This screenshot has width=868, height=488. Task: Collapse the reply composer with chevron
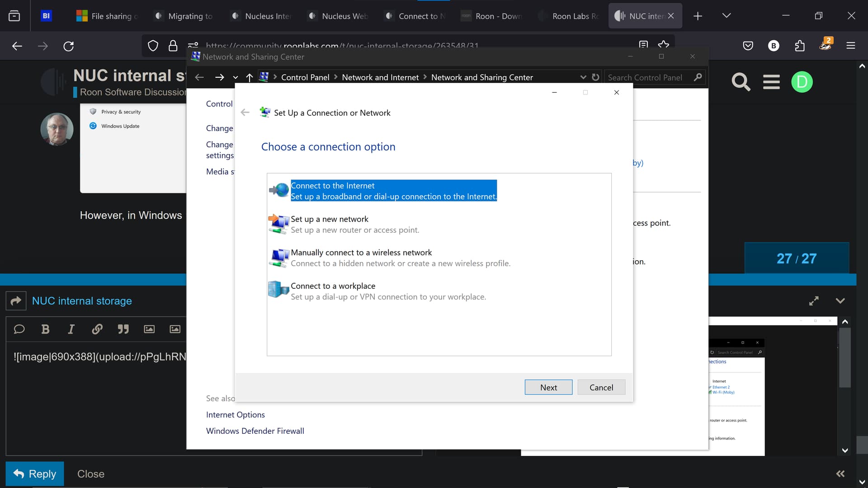[840, 301]
